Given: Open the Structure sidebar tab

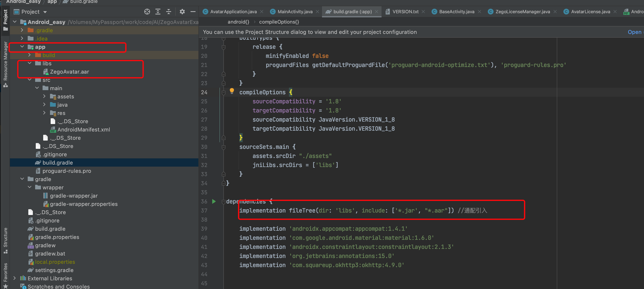Looking at the screenshot, I should 5,240.
